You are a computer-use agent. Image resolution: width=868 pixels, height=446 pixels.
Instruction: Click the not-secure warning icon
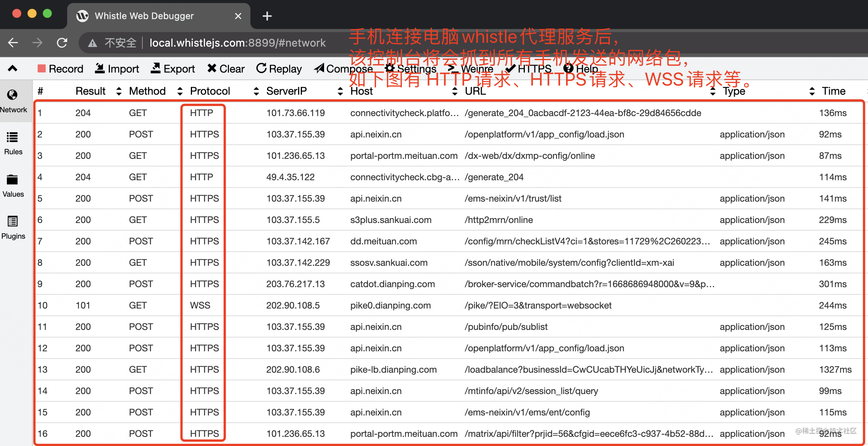point(92,43)
